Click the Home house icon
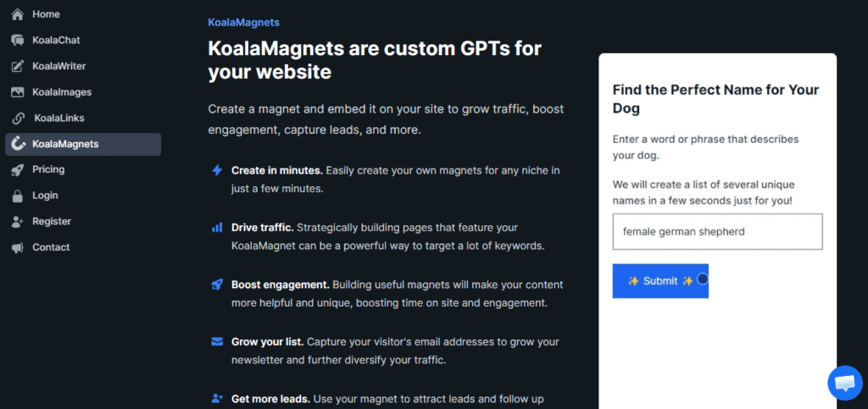 [x=17, y=14]
